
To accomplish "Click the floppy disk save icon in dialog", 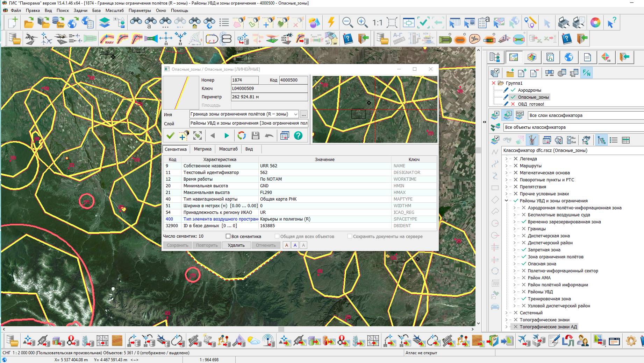I will click(x=255, y=135).
